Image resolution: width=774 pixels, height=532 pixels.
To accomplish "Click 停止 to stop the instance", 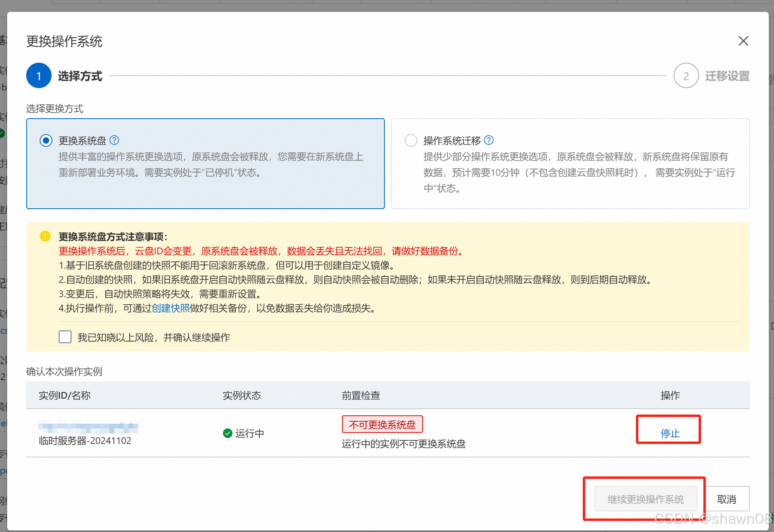I will (670, 433).
